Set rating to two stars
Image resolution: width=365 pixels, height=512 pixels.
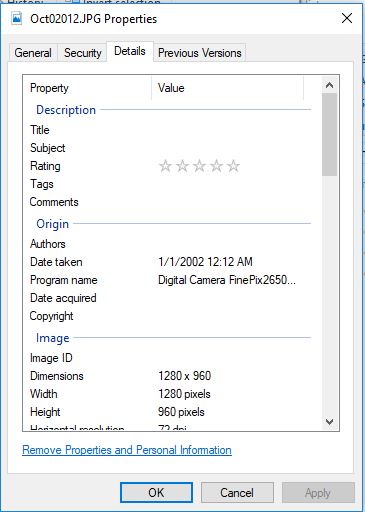pos(182,166)
